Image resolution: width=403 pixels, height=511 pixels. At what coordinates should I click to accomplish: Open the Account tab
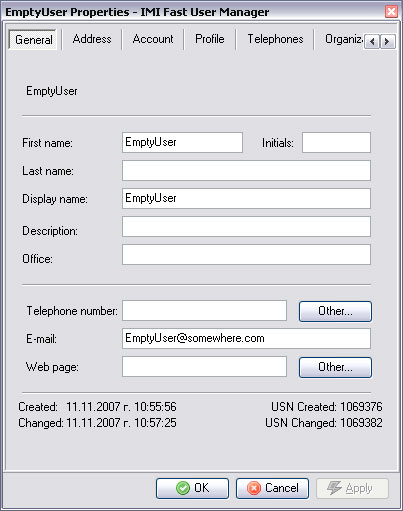click(153, 39)
